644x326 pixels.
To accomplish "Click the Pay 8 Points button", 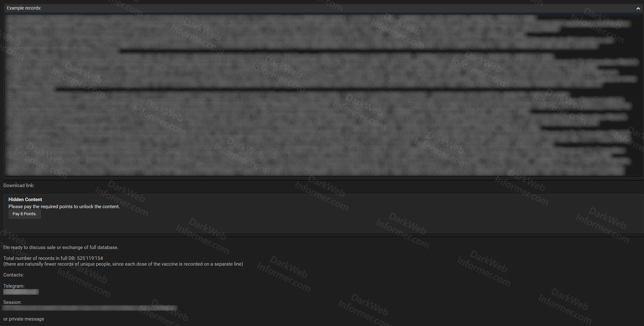I will coord(25,214).
